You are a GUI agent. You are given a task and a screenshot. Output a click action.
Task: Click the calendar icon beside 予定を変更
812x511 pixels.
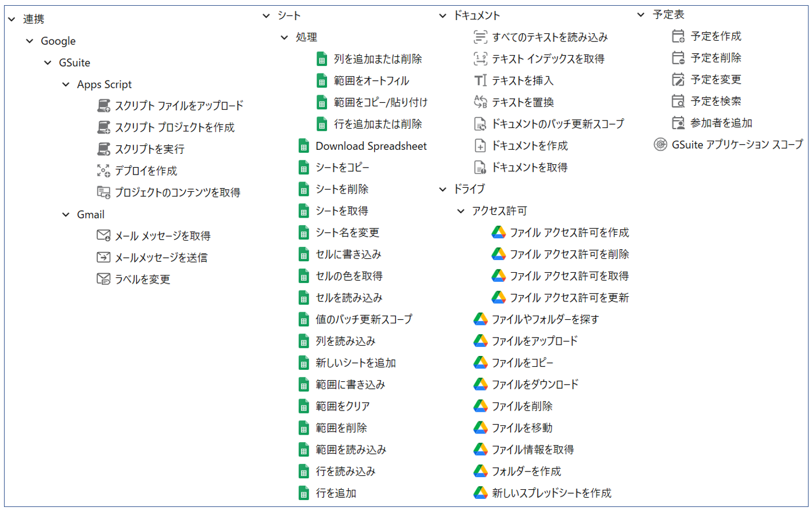click(679, 79)
